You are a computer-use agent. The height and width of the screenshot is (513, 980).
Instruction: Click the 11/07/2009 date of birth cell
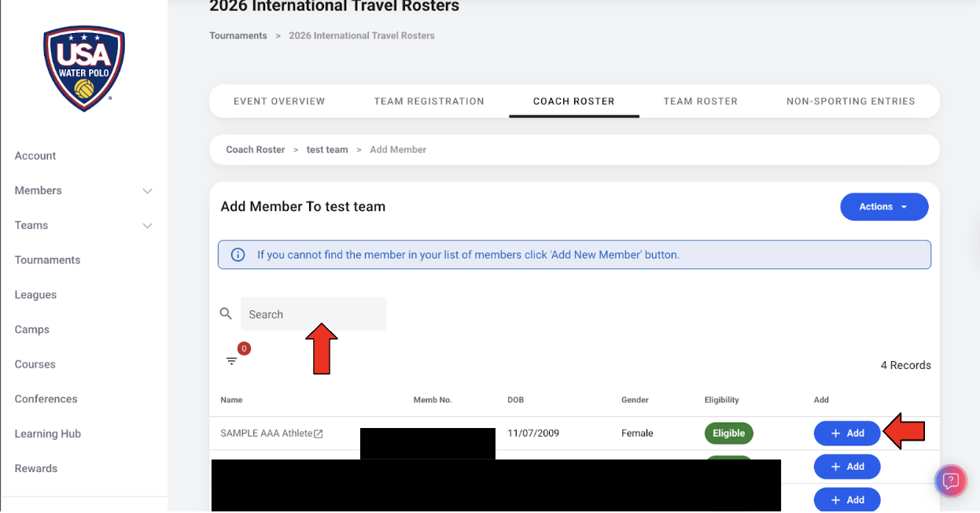[533, 434]
